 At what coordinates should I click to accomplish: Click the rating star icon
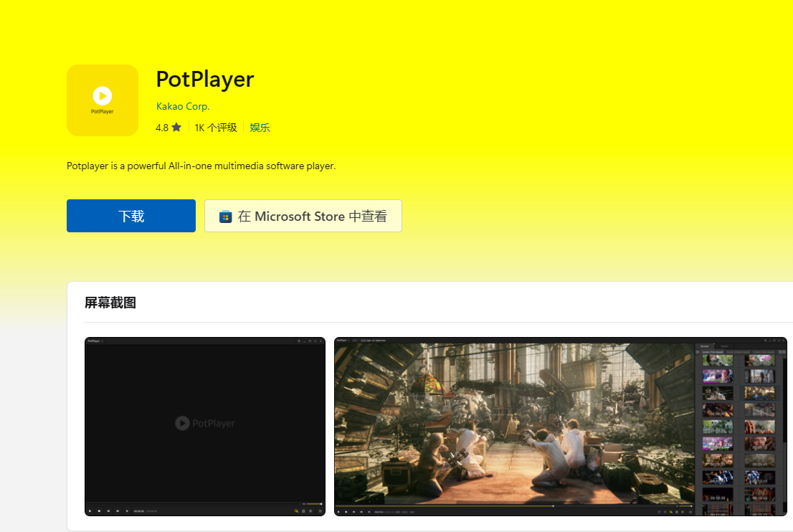pyautogui.click(x=176, y=127)
